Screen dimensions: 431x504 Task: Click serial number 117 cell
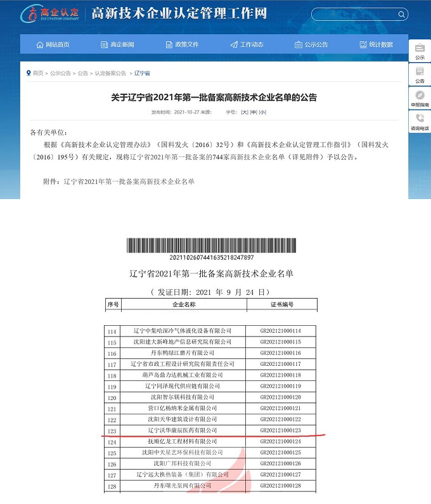112,365
